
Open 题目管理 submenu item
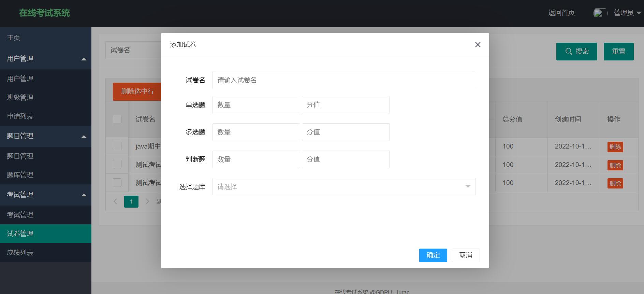46,156
